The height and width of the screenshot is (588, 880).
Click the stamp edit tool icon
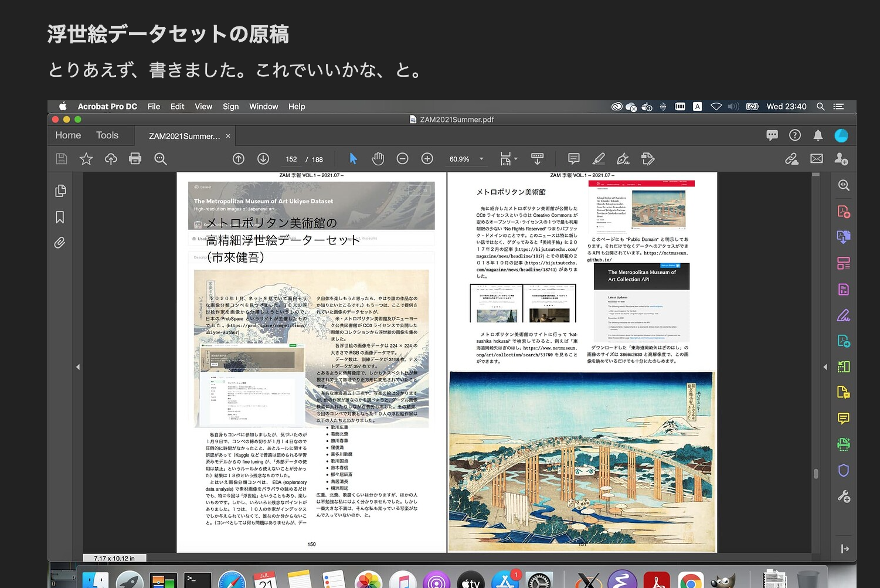[648, 159]
